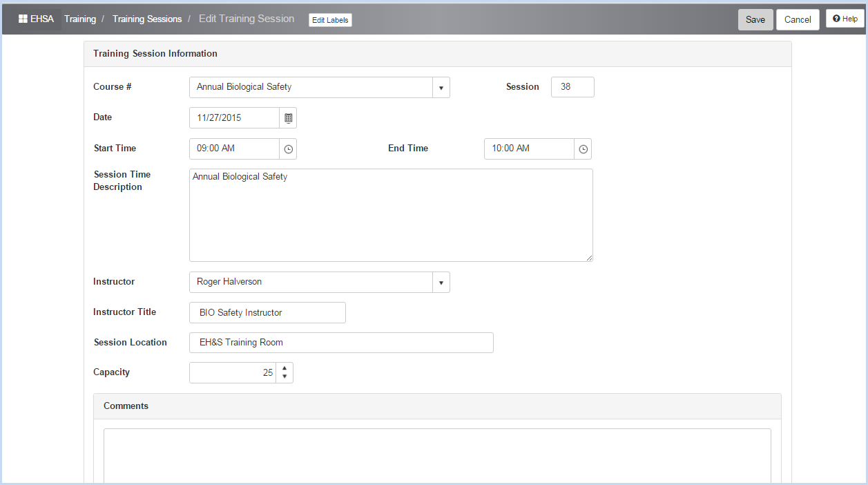Click the Session Location field

pos(341,343)
